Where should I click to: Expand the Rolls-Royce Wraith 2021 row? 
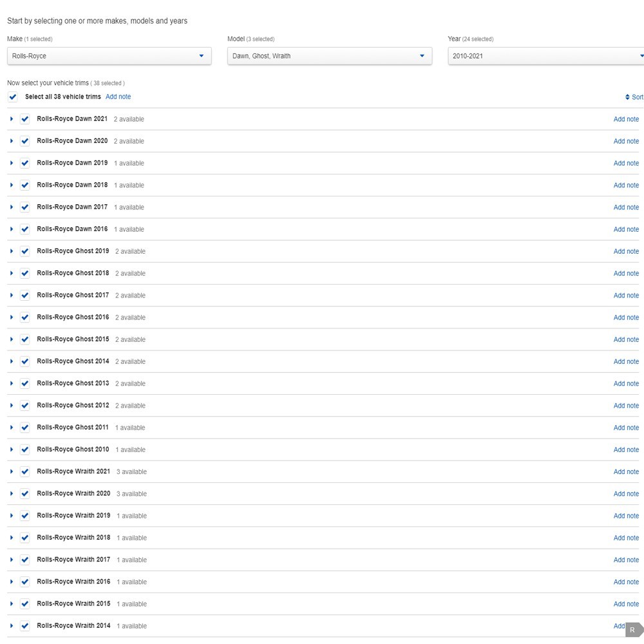(x=12, y=471)
